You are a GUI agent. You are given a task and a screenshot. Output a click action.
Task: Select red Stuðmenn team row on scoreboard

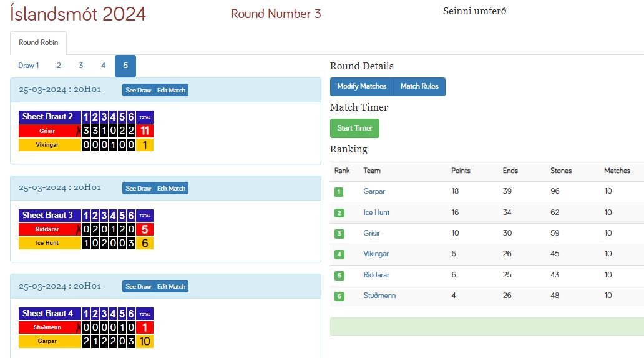(x=50, y=327)
